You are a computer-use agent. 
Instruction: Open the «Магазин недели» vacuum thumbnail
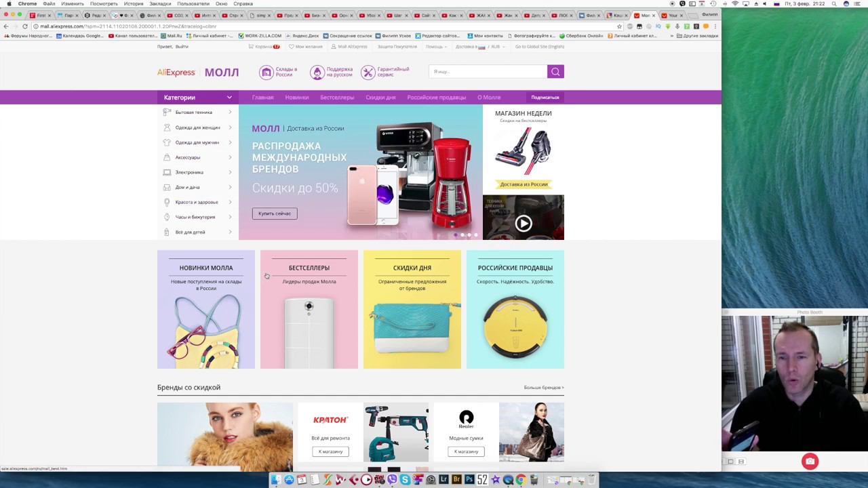point(524,150)
